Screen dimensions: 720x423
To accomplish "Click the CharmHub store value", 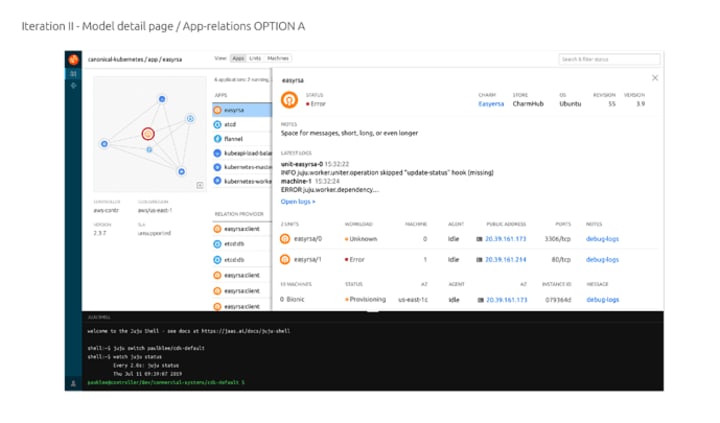I will [528, 104].
